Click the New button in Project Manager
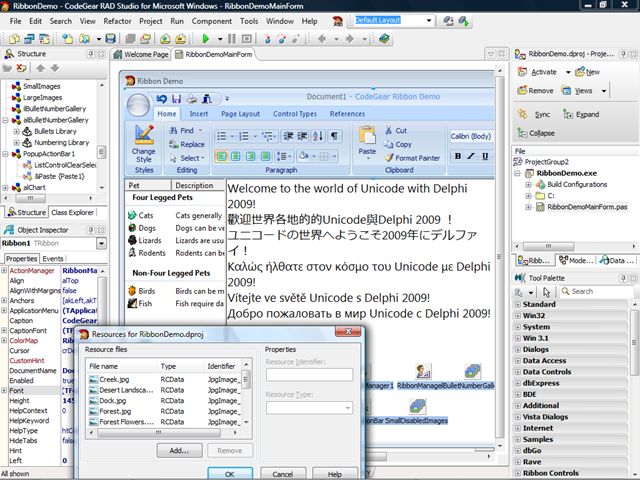Screen dimensions: 640x480 click(x=587, y=72)
